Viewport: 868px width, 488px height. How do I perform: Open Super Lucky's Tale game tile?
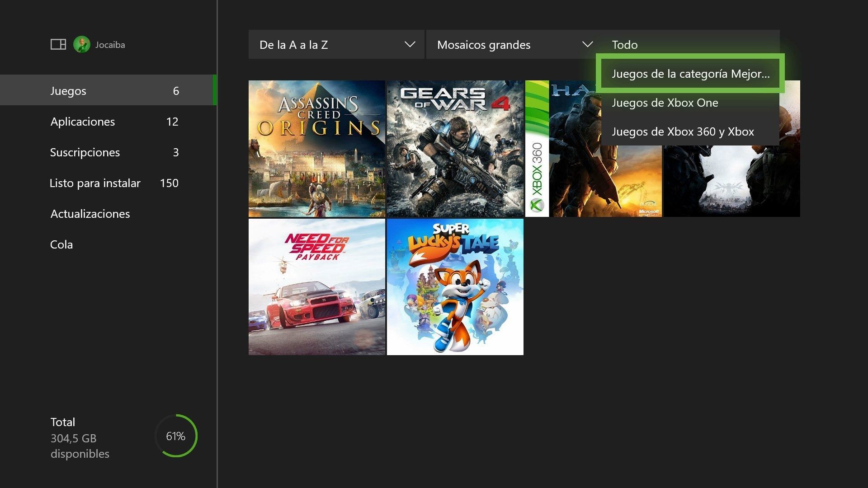(455, 287)
